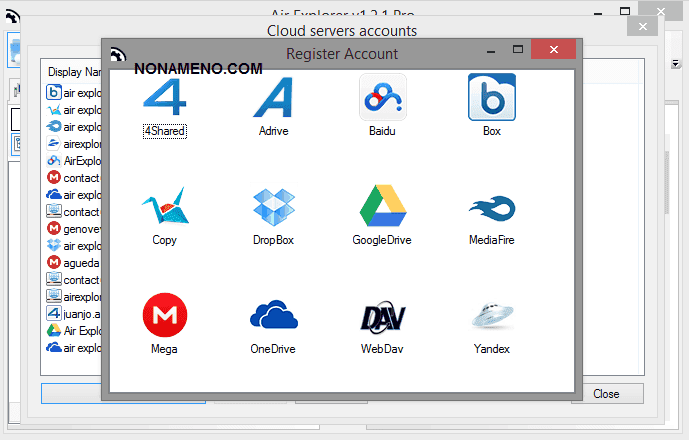Minimize the Register Account dialog
689x440 pixels.
[x=491, y=51]
